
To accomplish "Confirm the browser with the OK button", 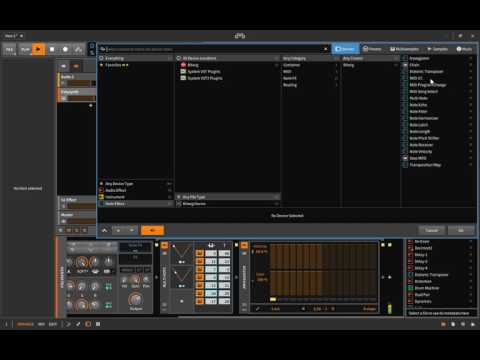I will pyautogui.click(x=461, y=230).
